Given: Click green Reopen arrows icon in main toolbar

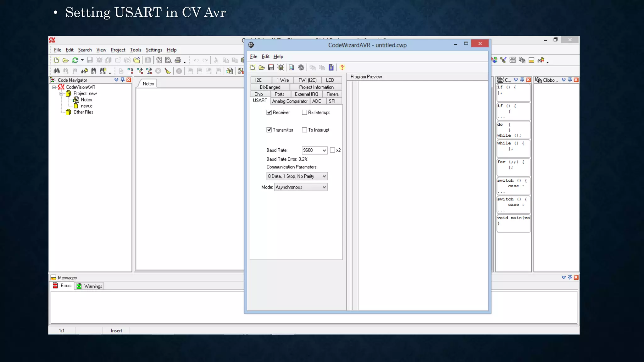Looking at the screenshot, I should coord(75,60).
